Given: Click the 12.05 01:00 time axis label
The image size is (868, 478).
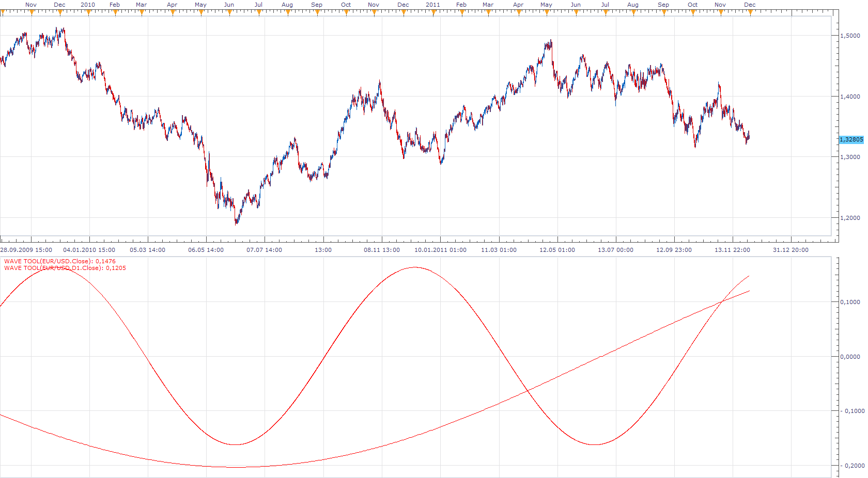Looking at the screenshot, I should click(557, 250).
